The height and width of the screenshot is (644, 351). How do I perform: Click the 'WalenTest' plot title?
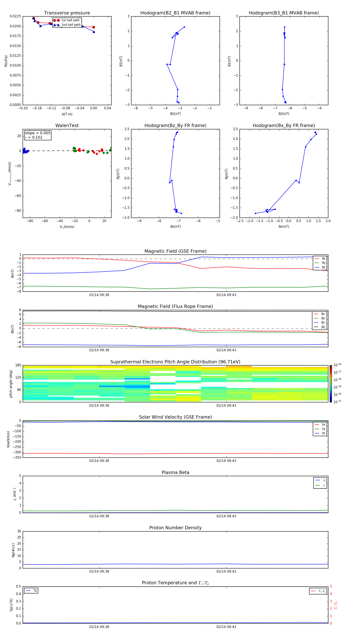[x=67, y=125]
